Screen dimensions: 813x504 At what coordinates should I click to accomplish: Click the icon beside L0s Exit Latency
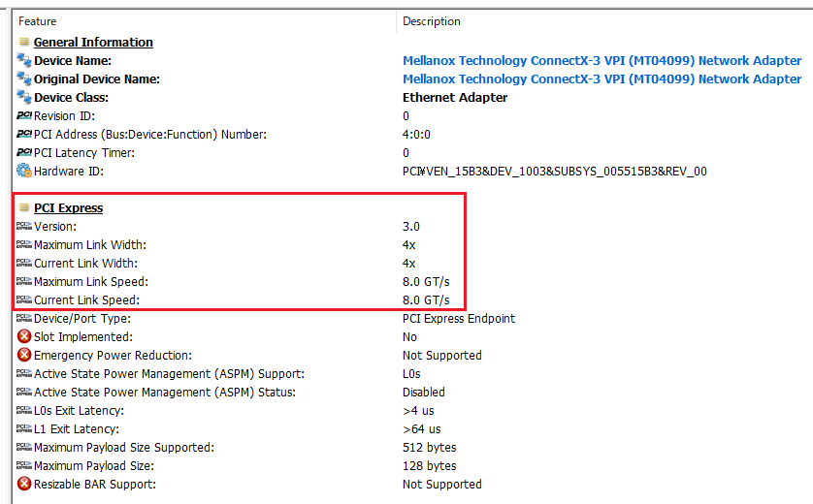tap(24, 410)
